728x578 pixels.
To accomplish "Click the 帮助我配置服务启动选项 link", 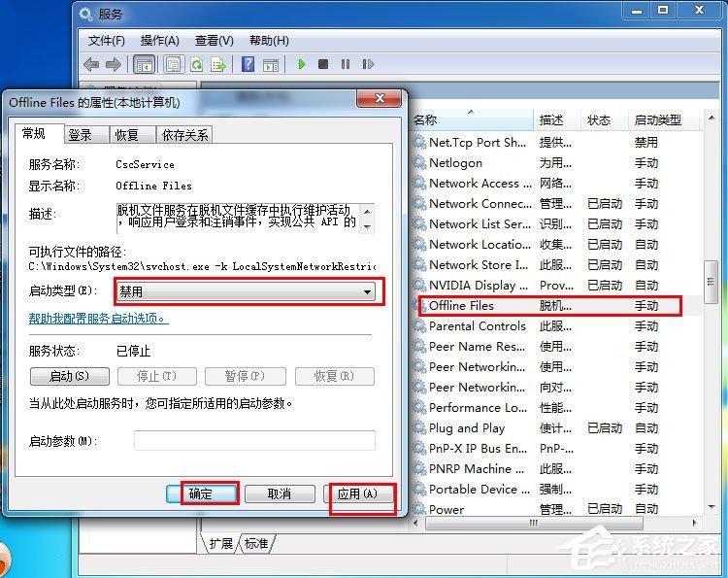I will [98, 319].
